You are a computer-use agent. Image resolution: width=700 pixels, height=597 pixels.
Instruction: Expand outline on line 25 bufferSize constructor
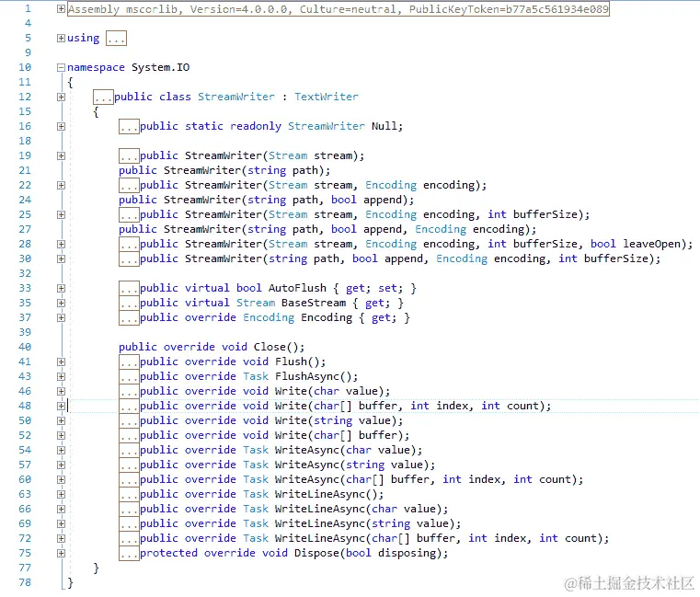click(x=61, y=215)
